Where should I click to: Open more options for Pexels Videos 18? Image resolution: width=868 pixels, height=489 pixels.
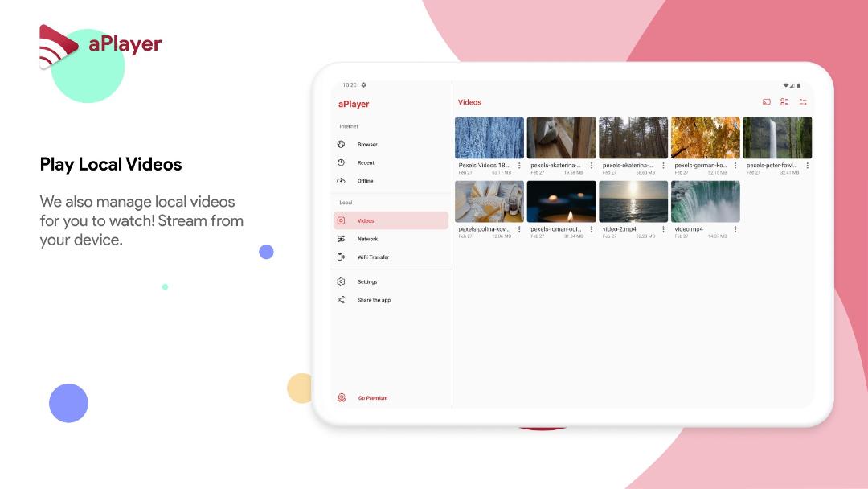click(x=519, y=165)
